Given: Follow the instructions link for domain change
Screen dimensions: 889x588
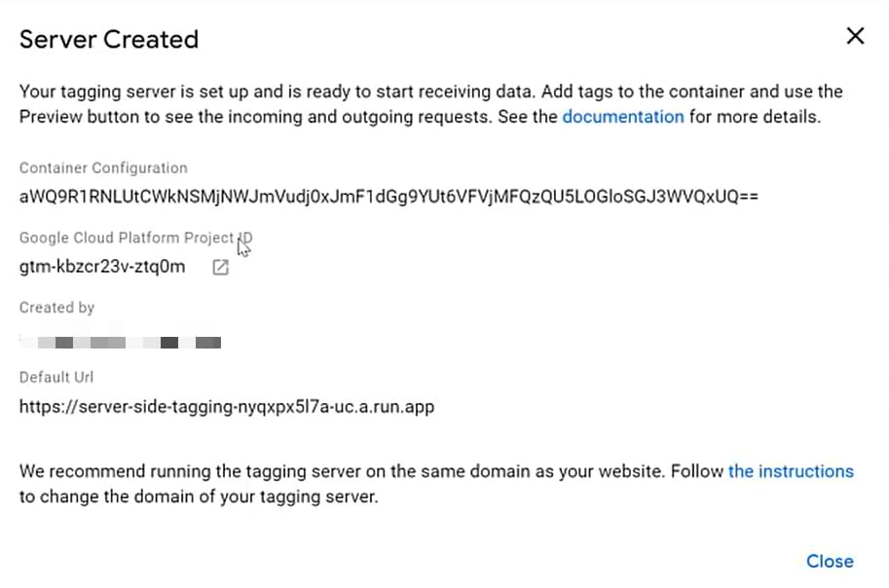Looking at the screenshot, I should click(792, 471).
